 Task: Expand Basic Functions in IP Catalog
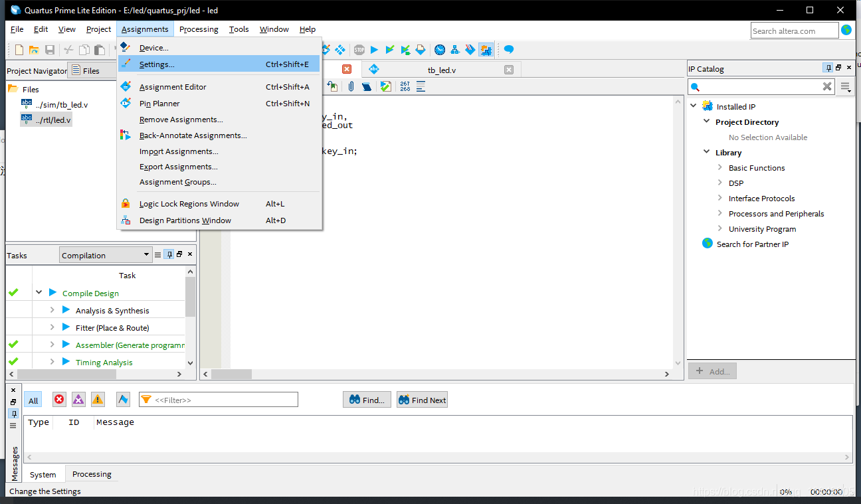pyautogui.click(x=720, y=167)
